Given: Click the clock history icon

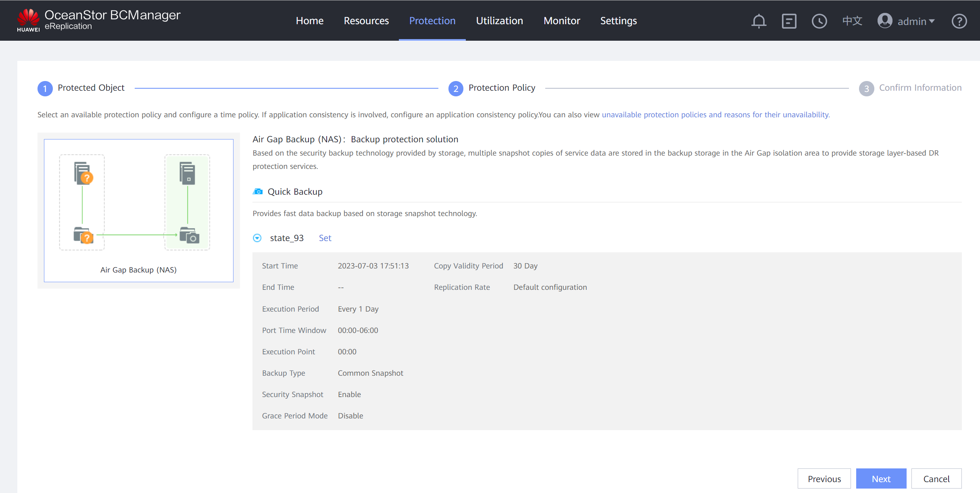Looking at the screenshot, I should tap(819, 21).
